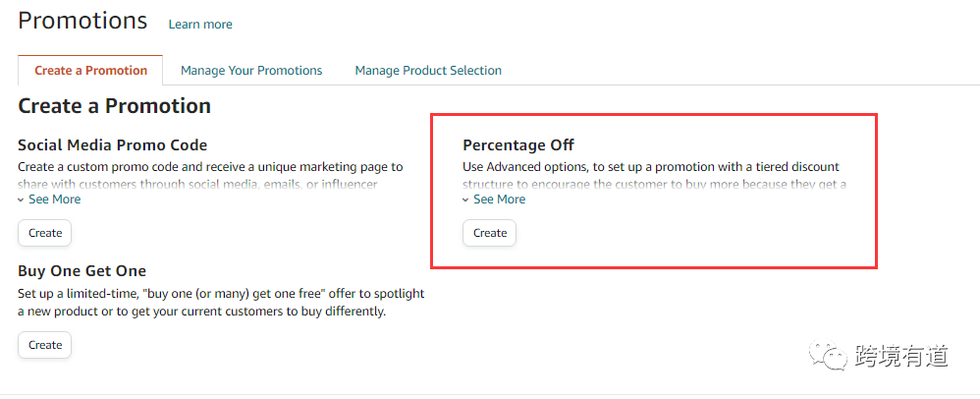Click the Buy One Get One heading
This screenshot has height=399, width=980.
pyautogui.click(x=82, y=271)
